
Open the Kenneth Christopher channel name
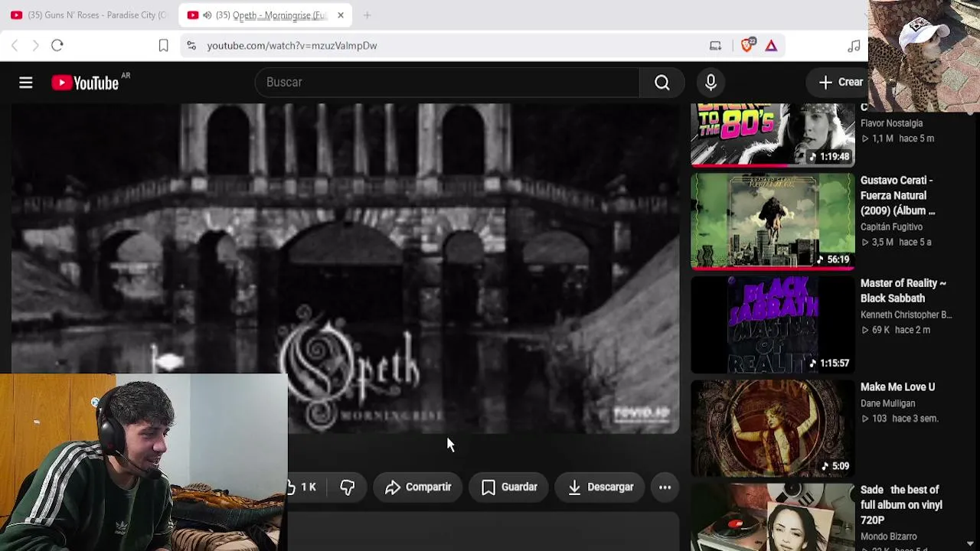(x=906, y=315)
